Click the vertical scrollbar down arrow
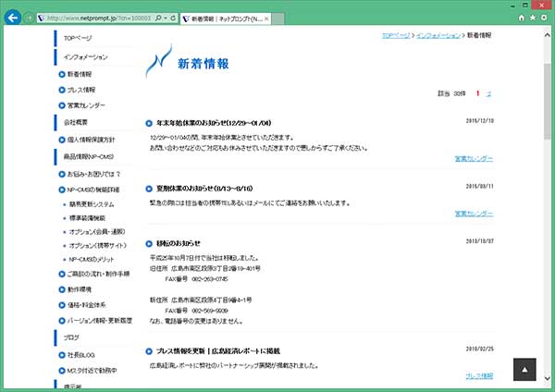Viewport: 555px width, 392px height. click(x=548, y=378)
